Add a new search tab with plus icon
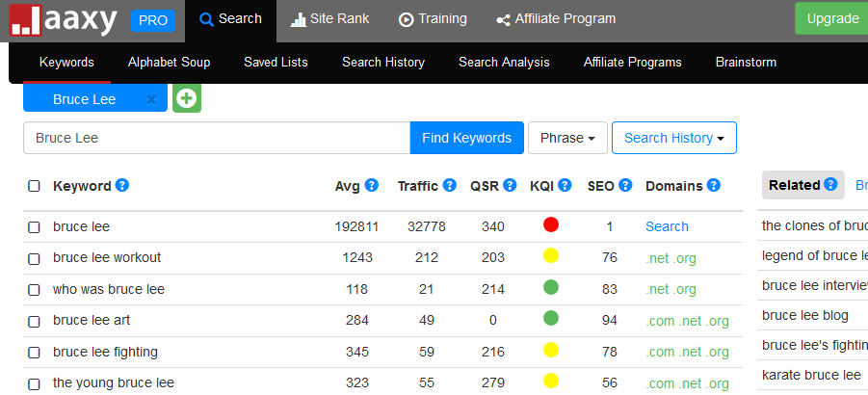This screenshot has height=395, width=868. click(x=187, y=98)
